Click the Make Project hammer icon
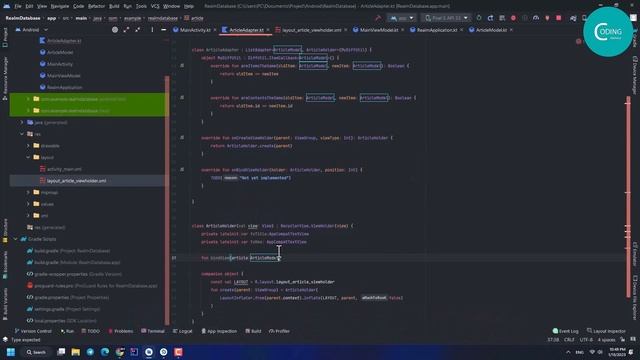 378,18
